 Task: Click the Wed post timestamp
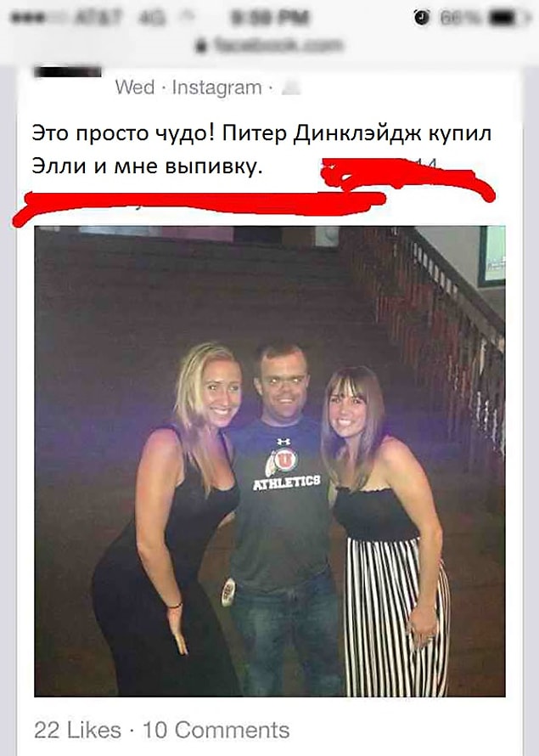(135, 87)
